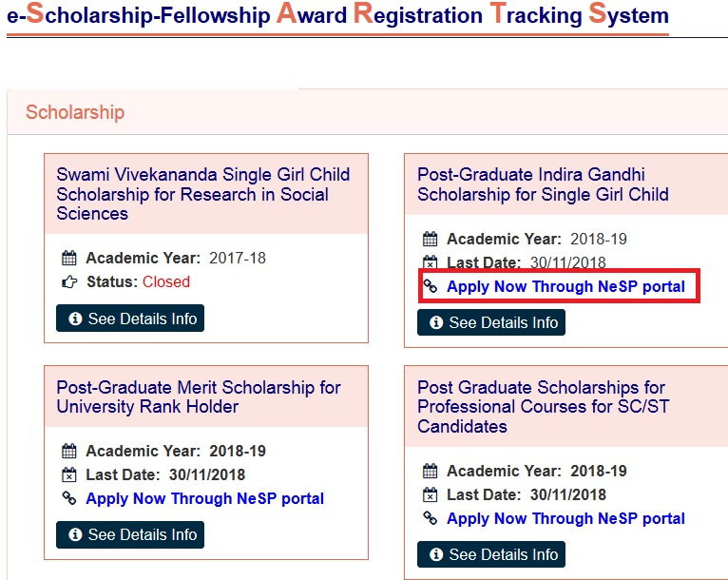Click link chain icon in Merit Scholarship card
Image resolution: width=728 pixels, height=580 pixels.
(x=68, y=498)
